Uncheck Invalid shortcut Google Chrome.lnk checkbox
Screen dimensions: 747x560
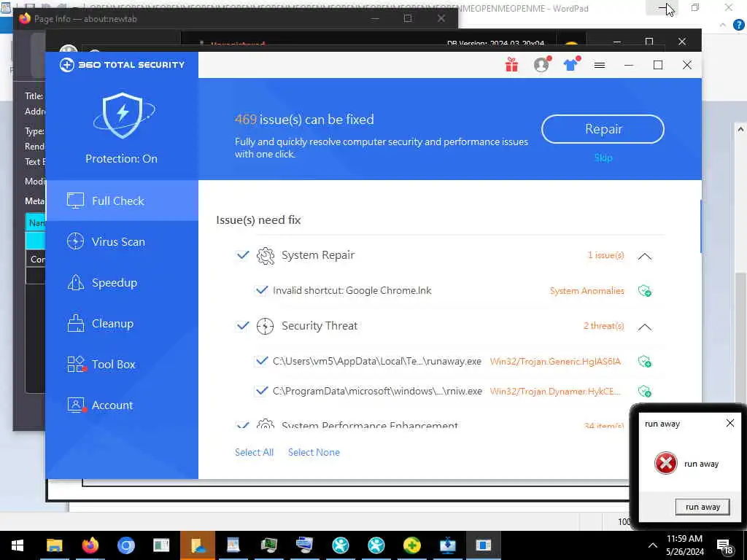pyautogui.click(x=262, y=290)
